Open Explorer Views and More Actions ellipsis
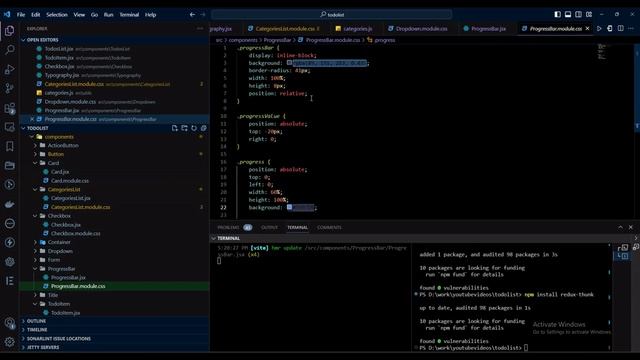The height and width of the screenshot is (360, 640). pos(200,29)
